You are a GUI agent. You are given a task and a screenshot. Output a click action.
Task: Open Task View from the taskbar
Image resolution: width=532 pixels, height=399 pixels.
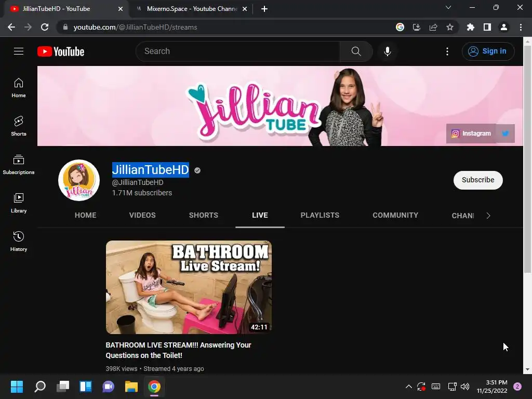[x=63, y=387]
